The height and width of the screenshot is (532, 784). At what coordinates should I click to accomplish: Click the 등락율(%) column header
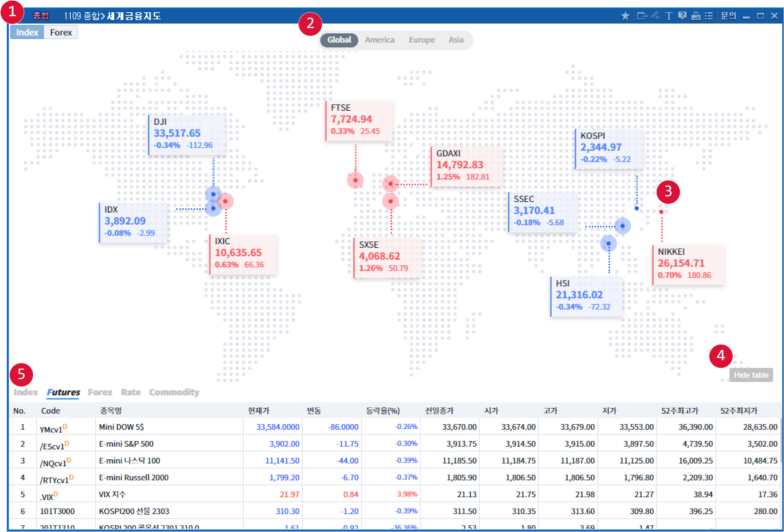[383, 411]
